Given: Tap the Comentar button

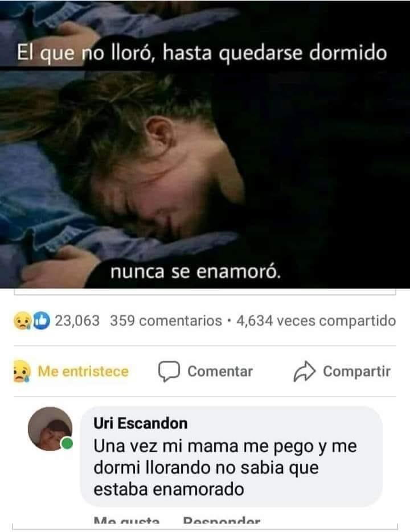Looking at the screenshot, I should 206,372.
